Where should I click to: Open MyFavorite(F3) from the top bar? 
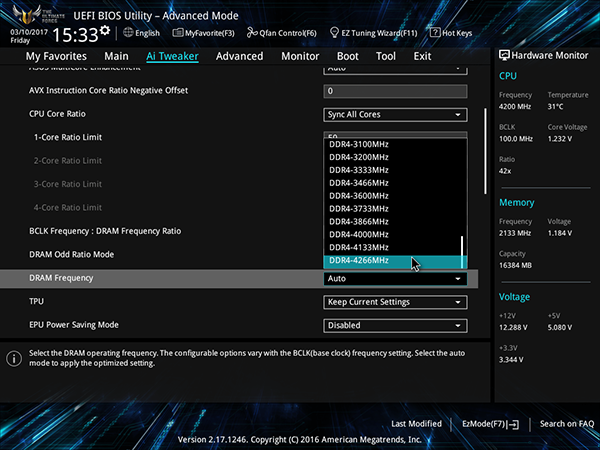click(203, 33)
